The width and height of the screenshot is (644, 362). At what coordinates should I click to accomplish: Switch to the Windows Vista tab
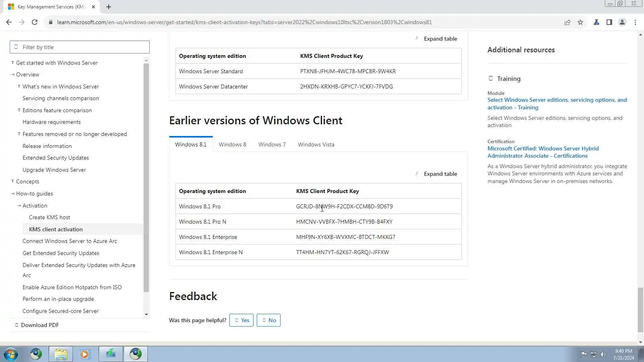[316, 144]
